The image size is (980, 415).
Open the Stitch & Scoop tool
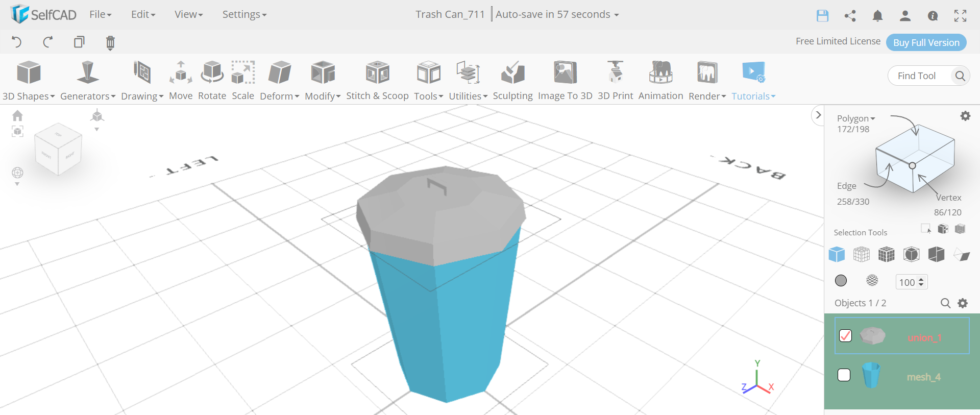coord(377,81)
